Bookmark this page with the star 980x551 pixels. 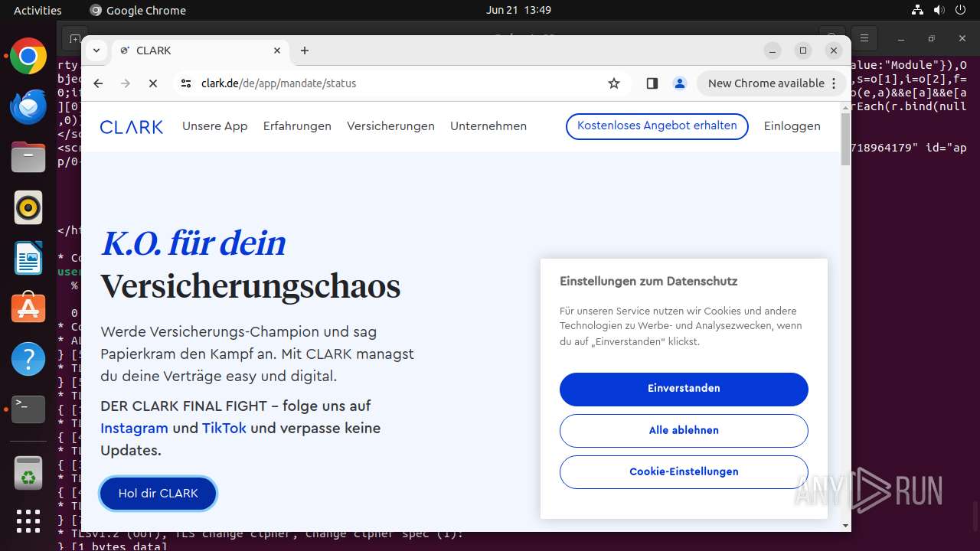coord(614,83)
